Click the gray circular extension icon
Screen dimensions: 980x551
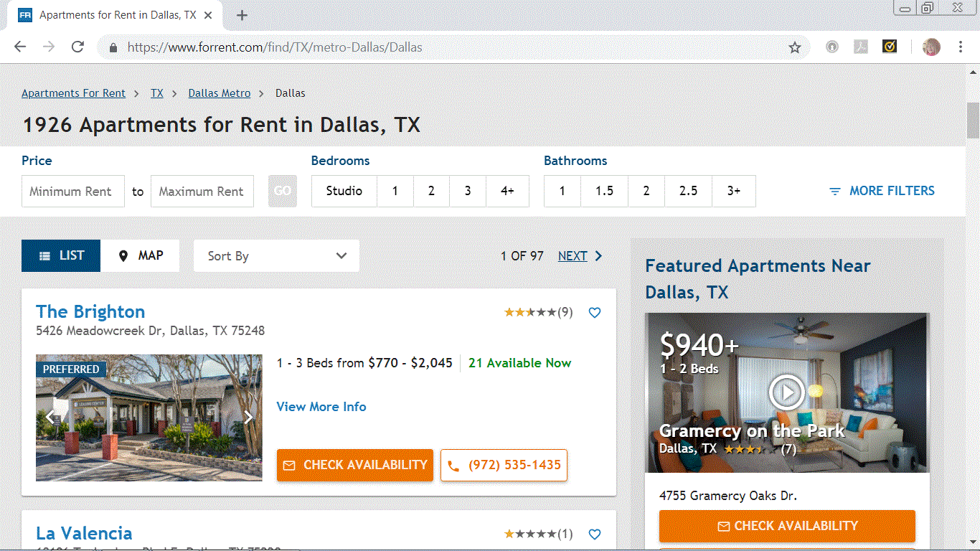click(832, 47)
